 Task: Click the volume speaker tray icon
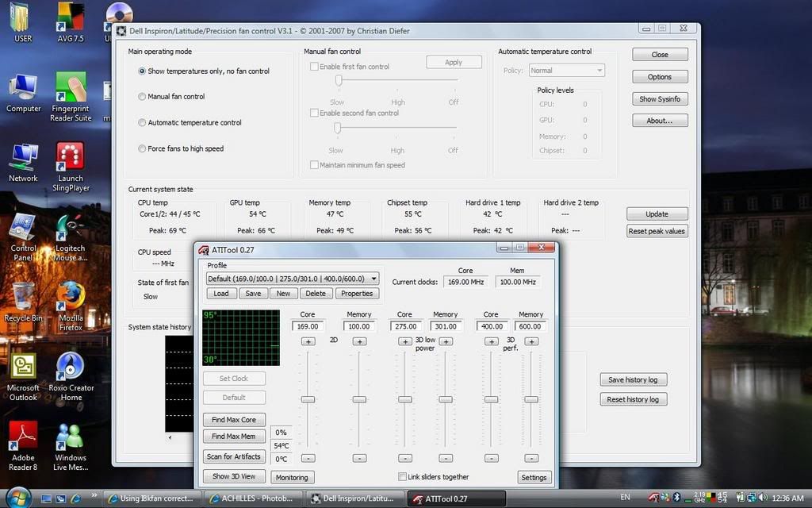[x=764, y=498]
